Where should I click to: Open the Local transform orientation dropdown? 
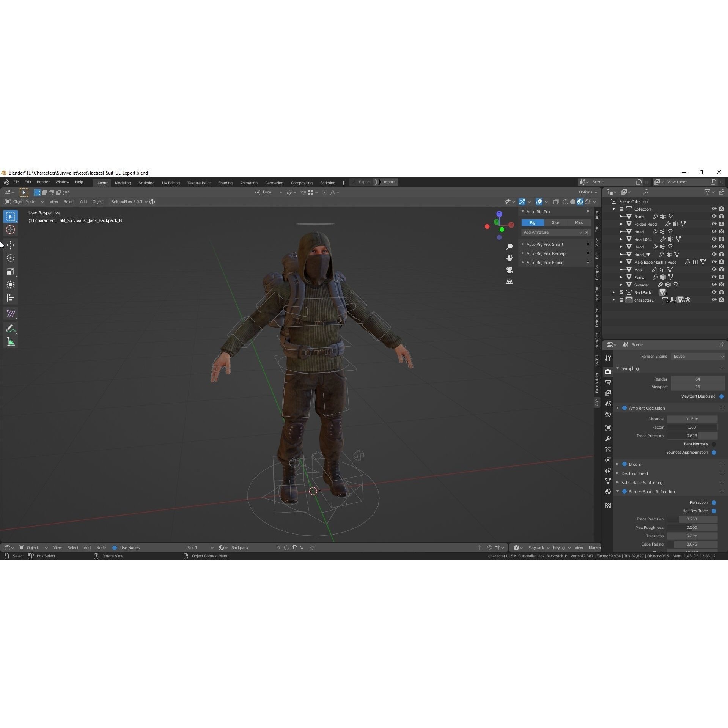click(269, 192)
